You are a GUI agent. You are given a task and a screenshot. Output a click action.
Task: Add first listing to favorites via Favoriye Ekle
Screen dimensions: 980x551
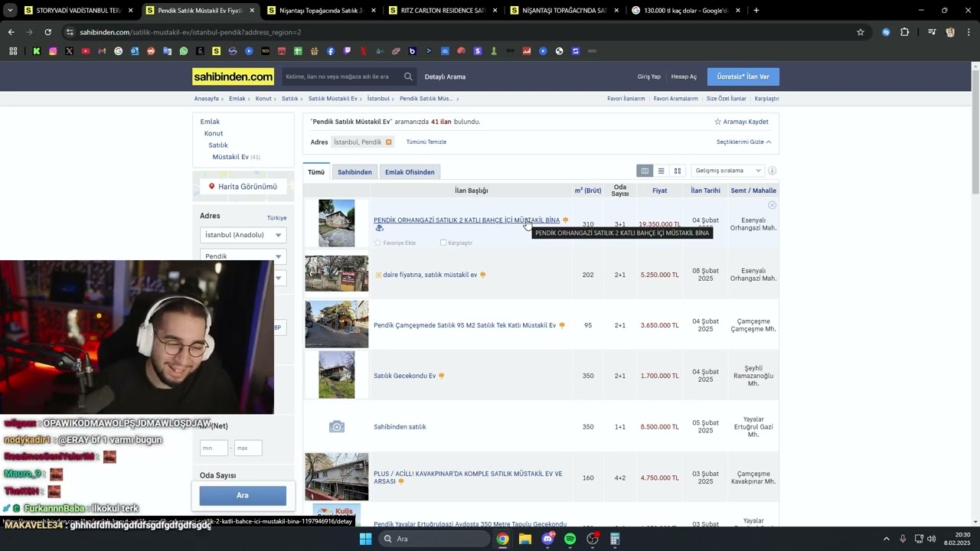[395, 243]
